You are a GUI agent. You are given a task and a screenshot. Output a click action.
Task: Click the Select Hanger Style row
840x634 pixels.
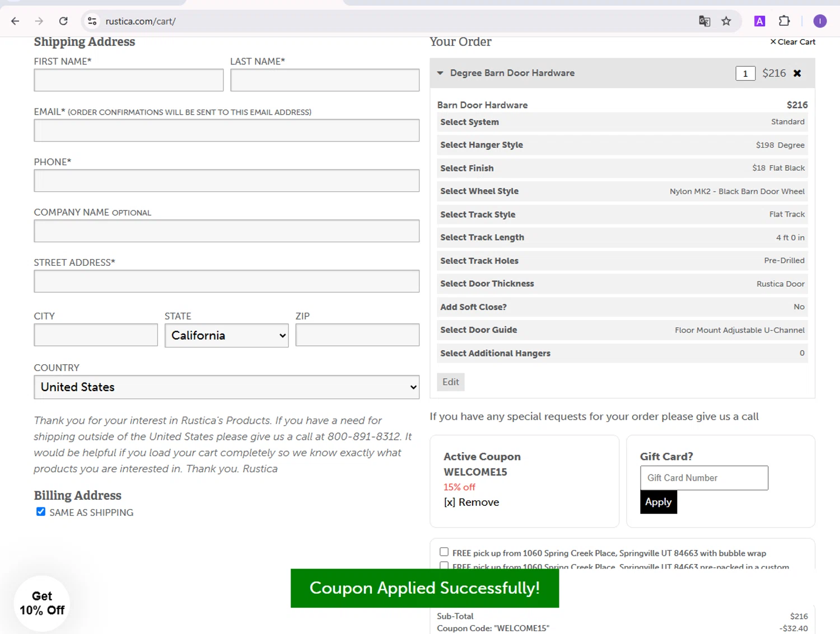point(622,145)
